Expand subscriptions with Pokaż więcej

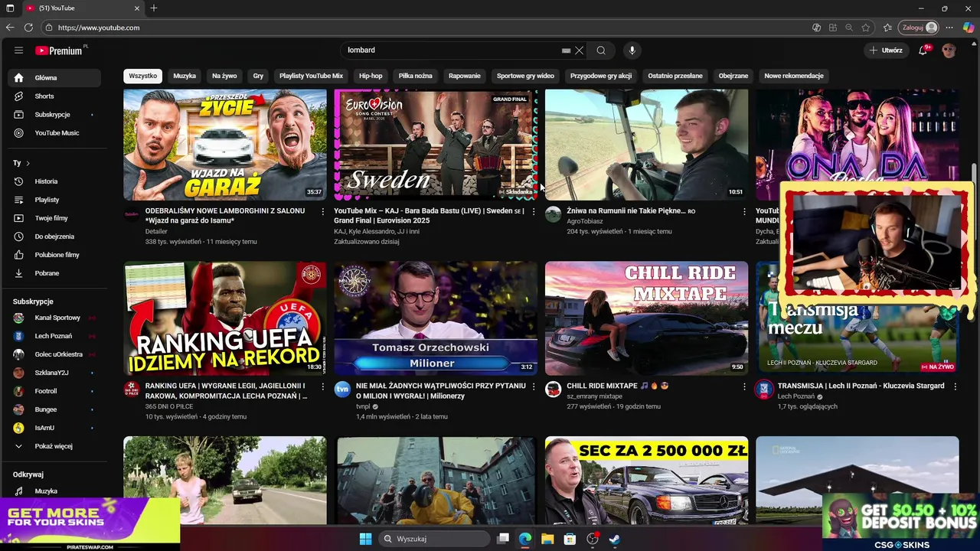54,446
